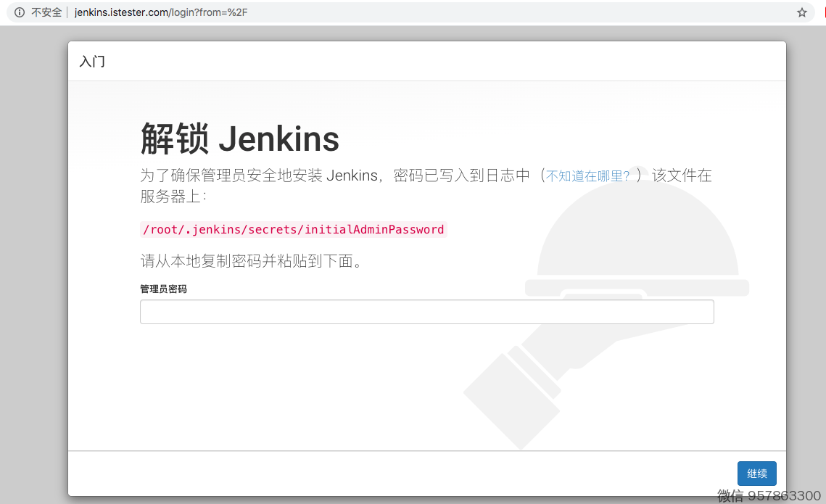826x504 pixels.
Task: Click the 管理员密码 field label
Action: pos(163,289)
